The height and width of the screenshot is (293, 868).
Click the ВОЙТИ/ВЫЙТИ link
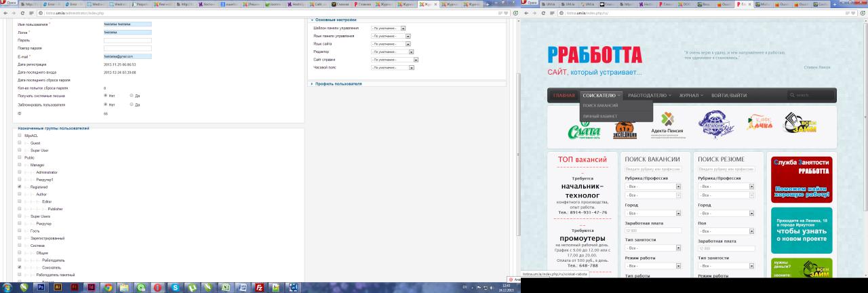pyautogui.click(x=729, y=96)
